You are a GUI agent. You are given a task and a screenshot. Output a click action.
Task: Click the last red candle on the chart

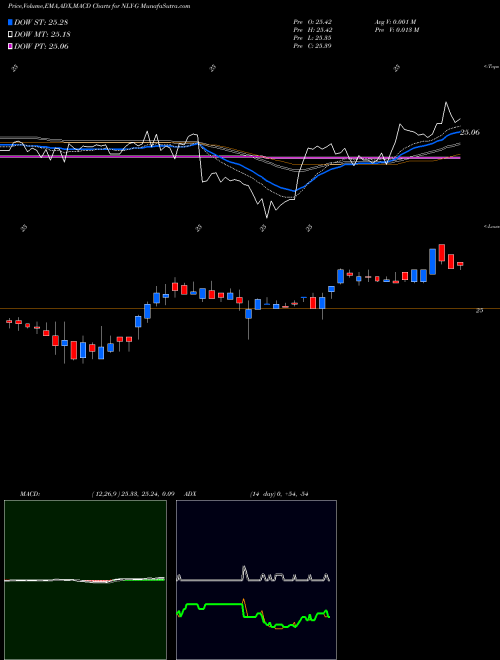pos(460,264)
